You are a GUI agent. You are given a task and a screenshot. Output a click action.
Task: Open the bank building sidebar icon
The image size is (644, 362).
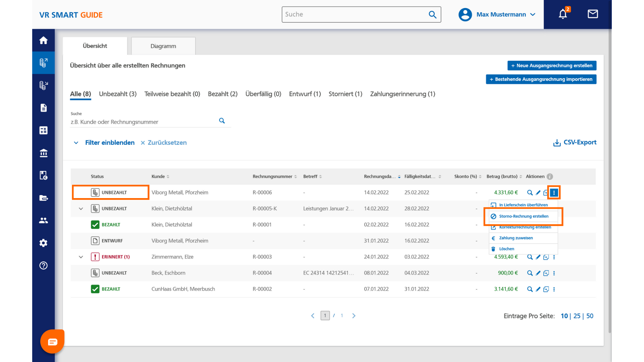click(x=43, y=153)
